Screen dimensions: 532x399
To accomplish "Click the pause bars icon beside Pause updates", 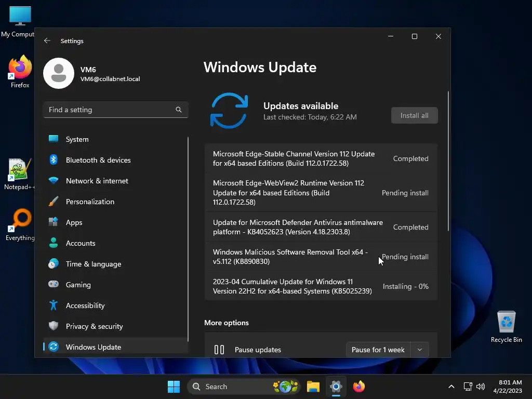I will pyautogui.click(x=219, y=350).
